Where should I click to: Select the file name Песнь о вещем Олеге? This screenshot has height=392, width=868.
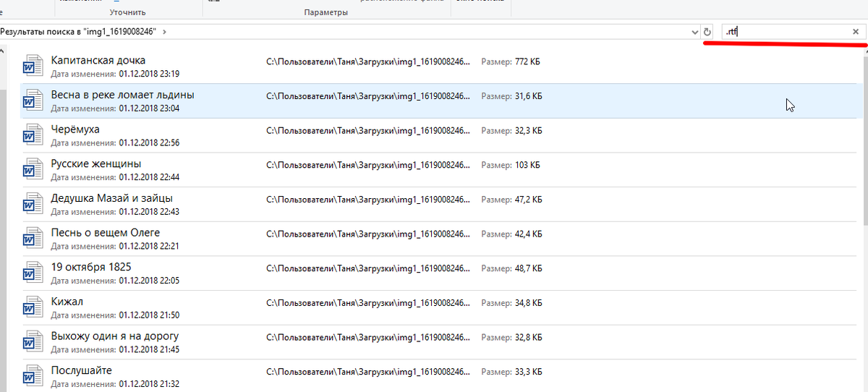(x=106, y=233)
